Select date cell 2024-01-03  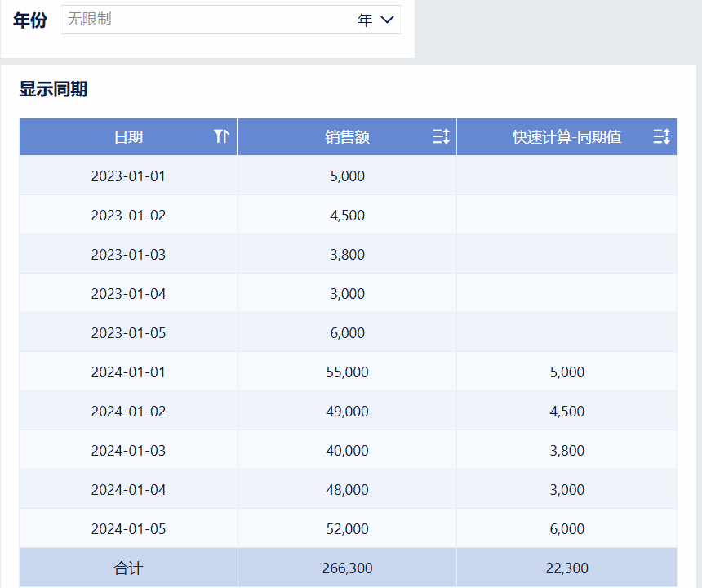pos(128,451)
